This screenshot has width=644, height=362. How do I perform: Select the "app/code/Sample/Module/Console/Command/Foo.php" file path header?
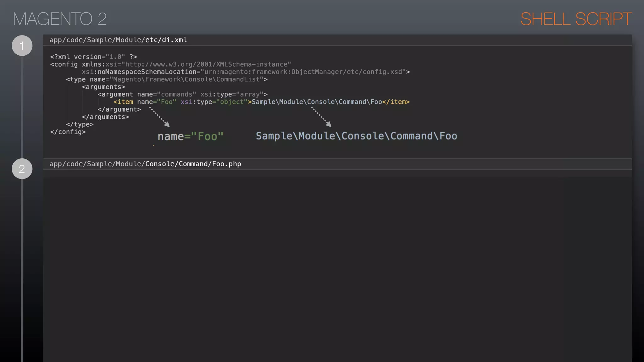click(x=145, y=164)
